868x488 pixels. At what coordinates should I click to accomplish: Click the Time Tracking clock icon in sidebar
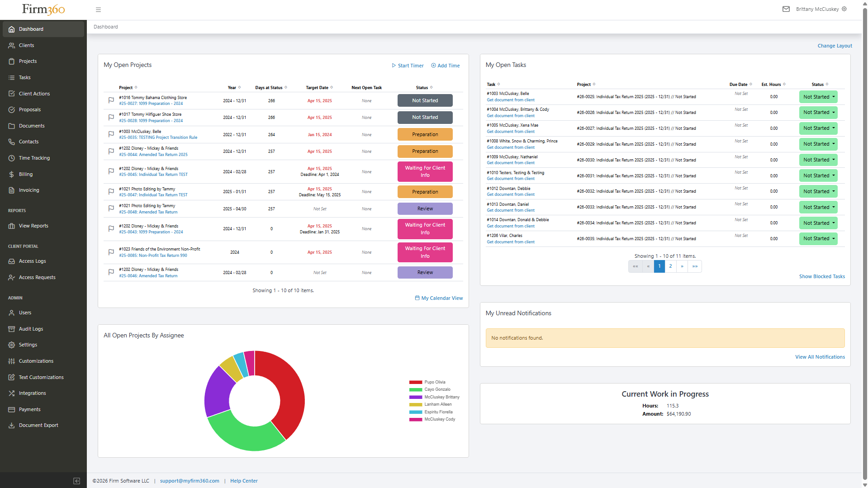[x=12, y=158]
